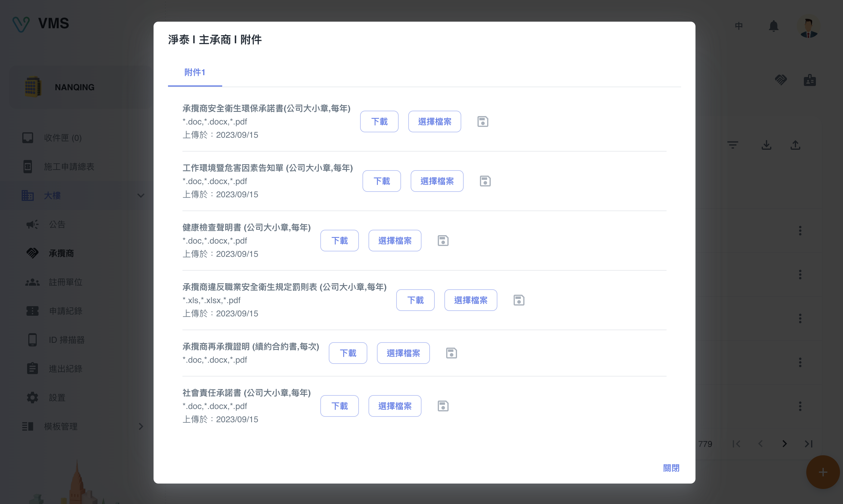Click the filter list icon
The width and height of the screenshot is (843, 504).
pyautogui.click(x=733, y=145)
